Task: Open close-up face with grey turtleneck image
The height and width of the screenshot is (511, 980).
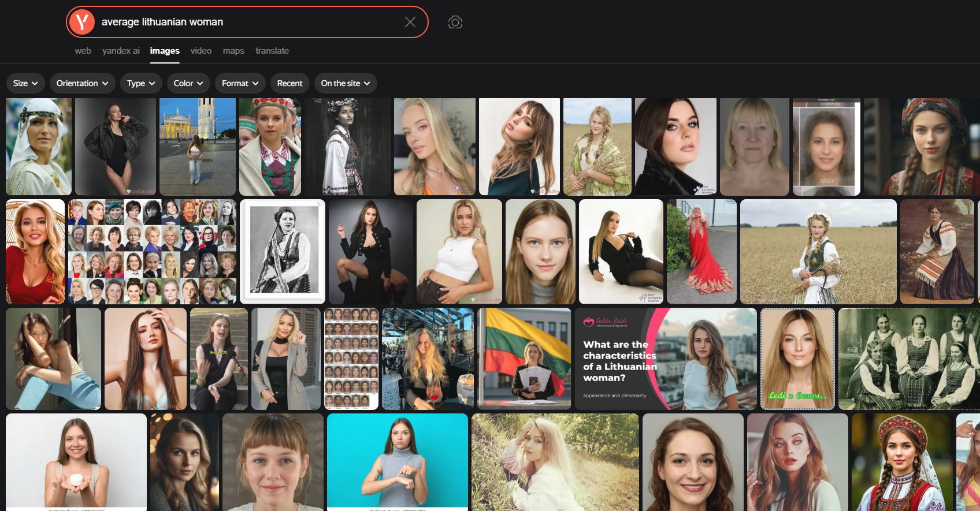Action: 540,252
